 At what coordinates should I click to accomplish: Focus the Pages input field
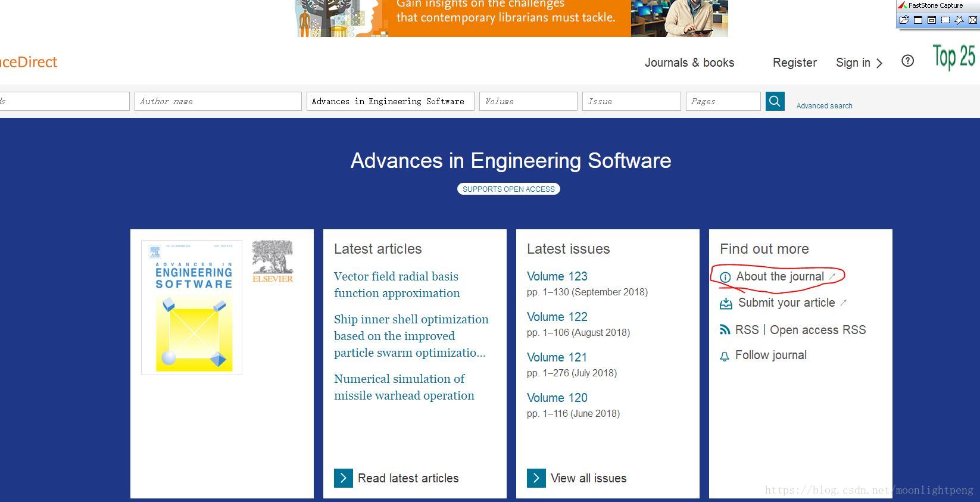(x=723, y=101)
